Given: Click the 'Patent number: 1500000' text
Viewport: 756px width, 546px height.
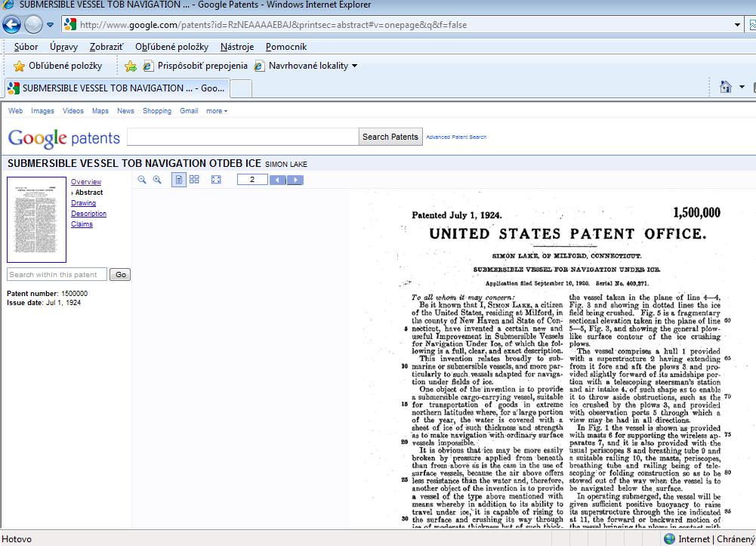Looking at the screenshot, I should coord(48,294).
